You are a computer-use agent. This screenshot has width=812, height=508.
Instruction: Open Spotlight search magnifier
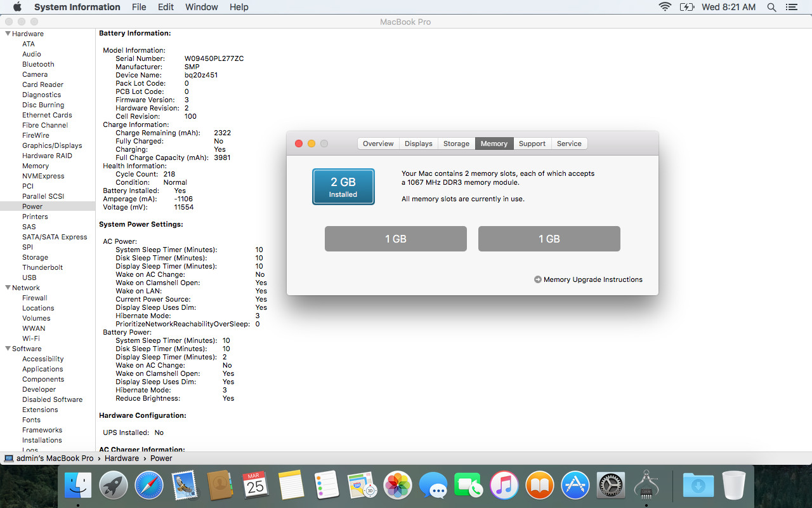tap(771, 7)
